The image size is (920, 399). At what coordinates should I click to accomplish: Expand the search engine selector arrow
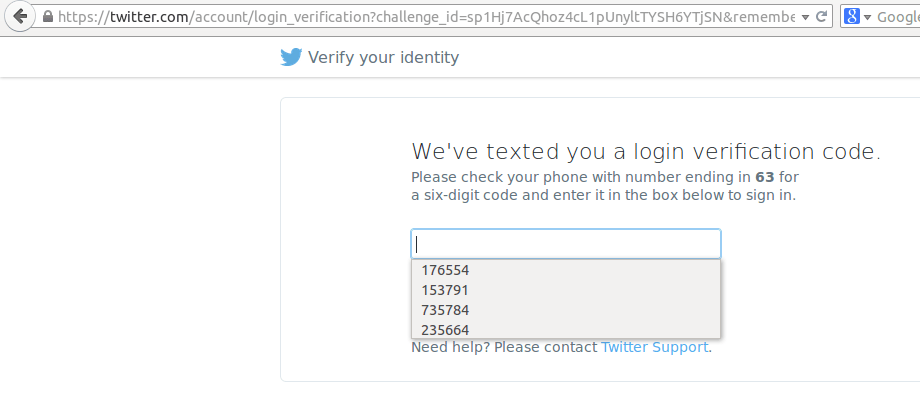click(x=867, y=17)
